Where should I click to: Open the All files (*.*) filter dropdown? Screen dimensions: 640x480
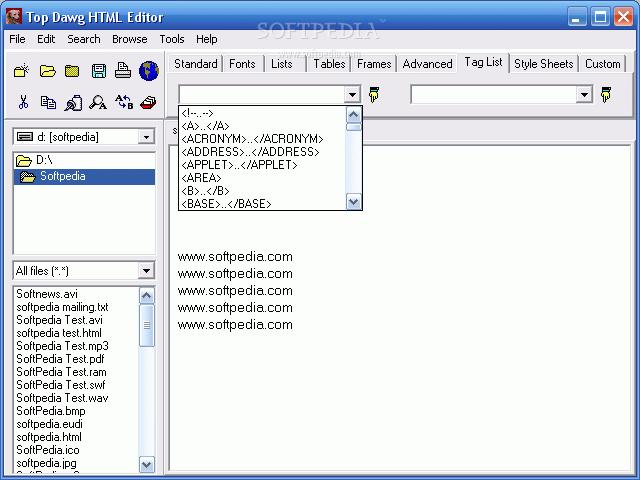pos(146,271)
